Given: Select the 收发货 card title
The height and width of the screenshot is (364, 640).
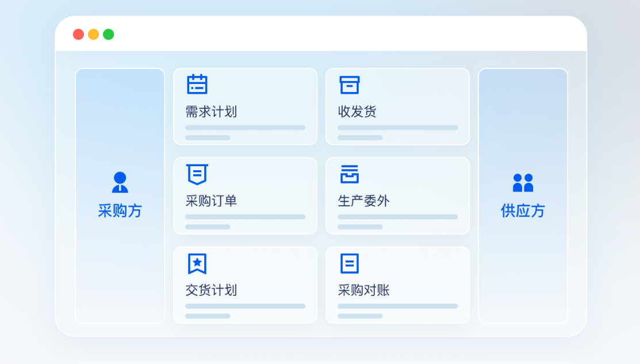Looking at the screenshot, I should click(357, 112).
